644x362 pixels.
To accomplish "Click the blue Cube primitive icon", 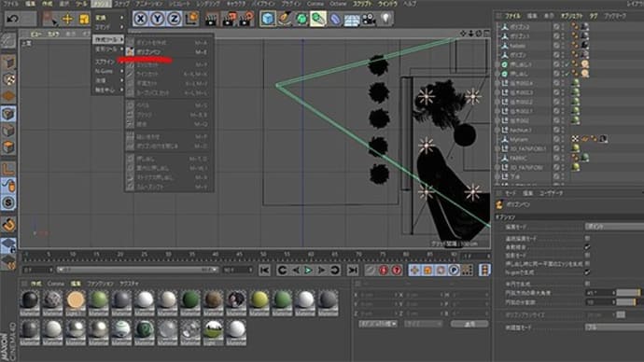I will click(x=268, y=19).
